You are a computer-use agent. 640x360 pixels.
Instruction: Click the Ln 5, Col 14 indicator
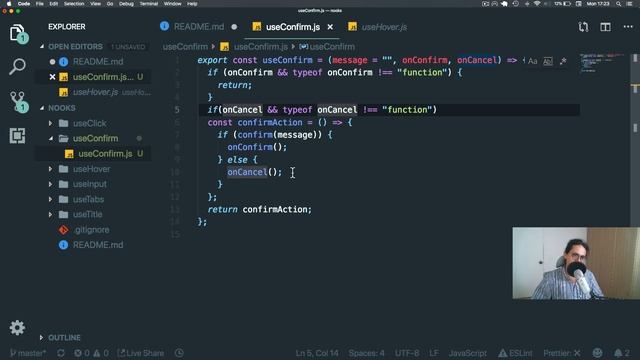[317, 353]
